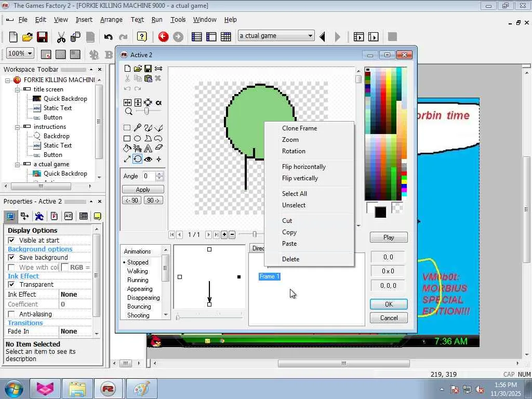Click the Size/resize arrow tool
Viewport: 532px width, 399px height.
(127, 159)
